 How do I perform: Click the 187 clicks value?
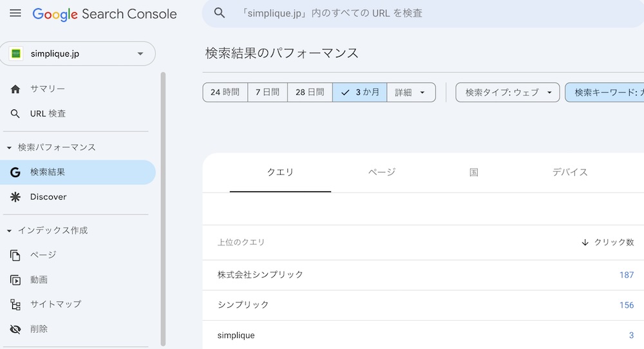click(627, 275)
